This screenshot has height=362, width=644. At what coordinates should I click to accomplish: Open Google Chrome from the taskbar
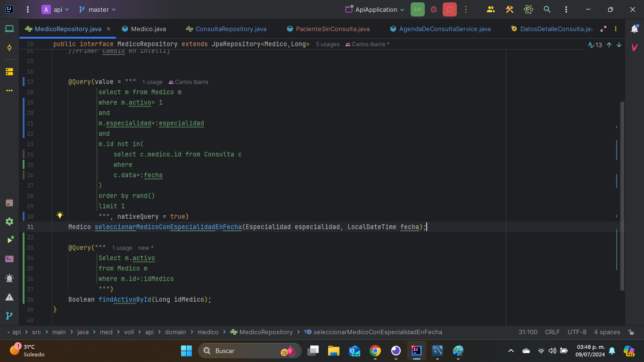pyautogui.click(x=375, y=351)
